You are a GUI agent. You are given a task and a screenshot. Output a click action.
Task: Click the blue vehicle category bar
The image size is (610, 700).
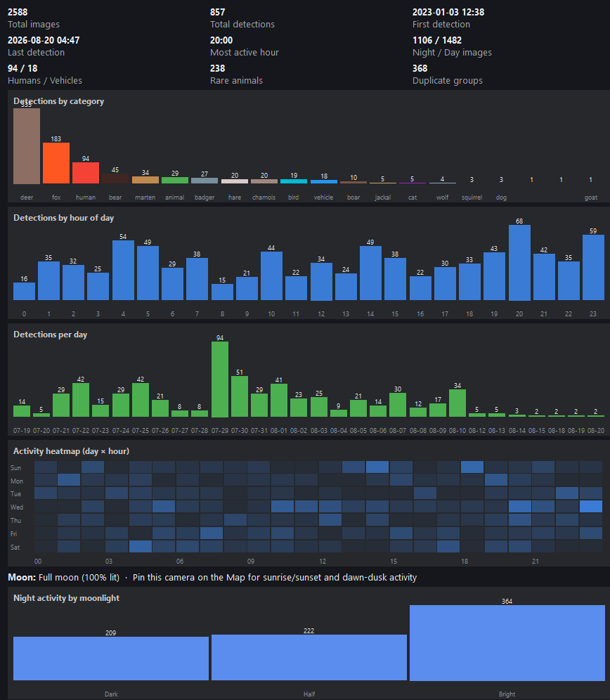coord(323,182)
